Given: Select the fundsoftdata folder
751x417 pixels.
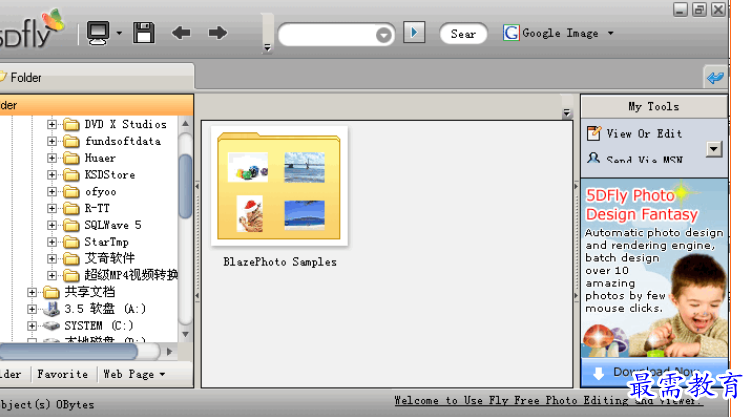Looking at the screenshot, I should pyautogui.click(x=123, y=141).
